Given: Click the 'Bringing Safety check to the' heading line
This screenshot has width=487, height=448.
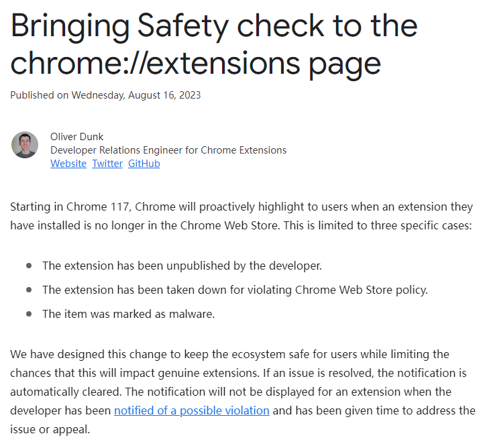Looking at the screenshot, I should (213, 26).
